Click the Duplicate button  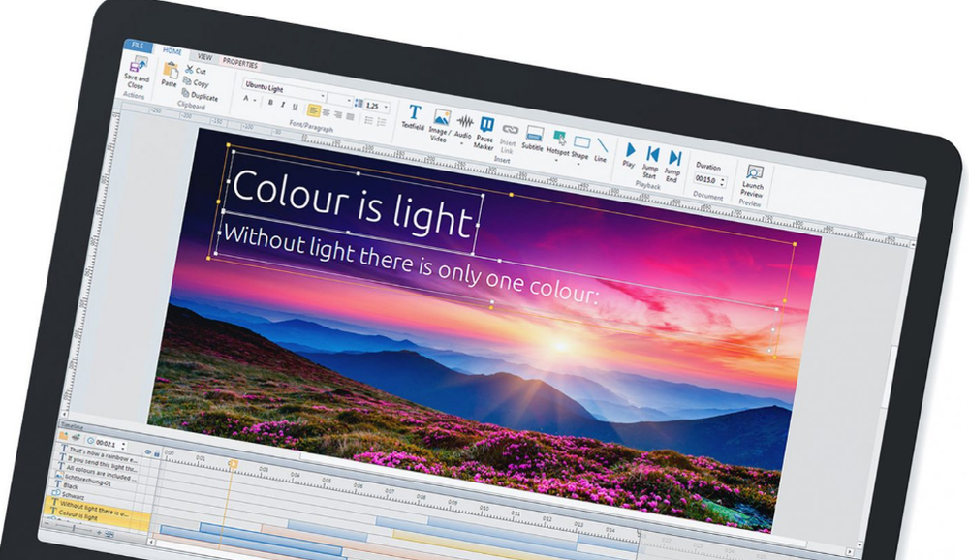click(201, 95)
